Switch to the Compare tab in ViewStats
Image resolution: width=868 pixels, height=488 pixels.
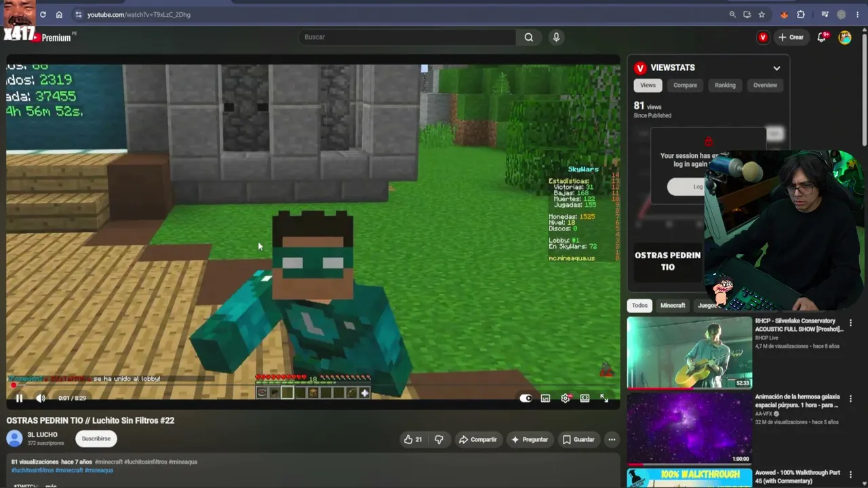tap(685, 85)
